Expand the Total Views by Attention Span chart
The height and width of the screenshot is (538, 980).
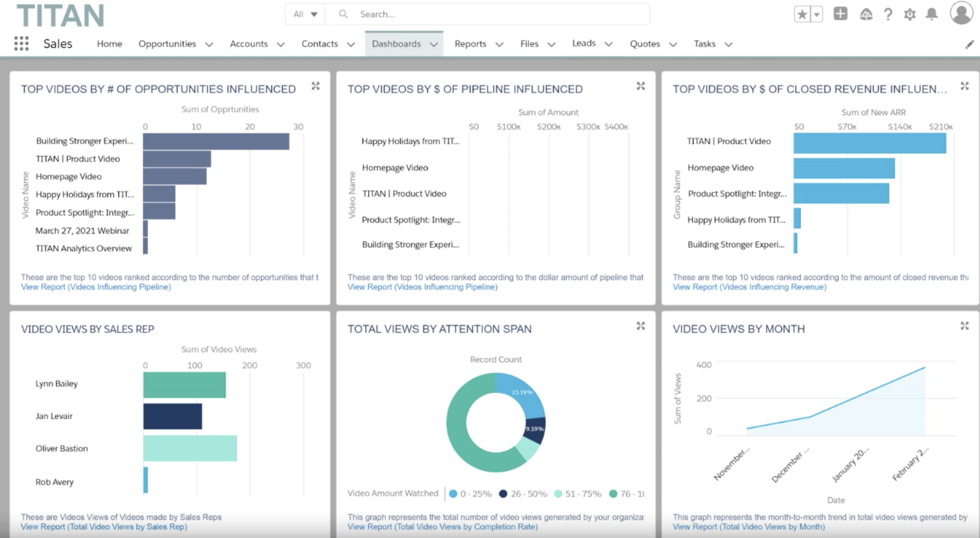coord(640,326)
